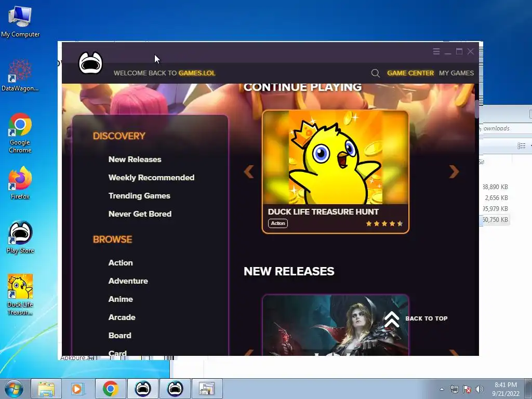Browse the Adventure category
532x399 pixels.
tap(128, 281)
